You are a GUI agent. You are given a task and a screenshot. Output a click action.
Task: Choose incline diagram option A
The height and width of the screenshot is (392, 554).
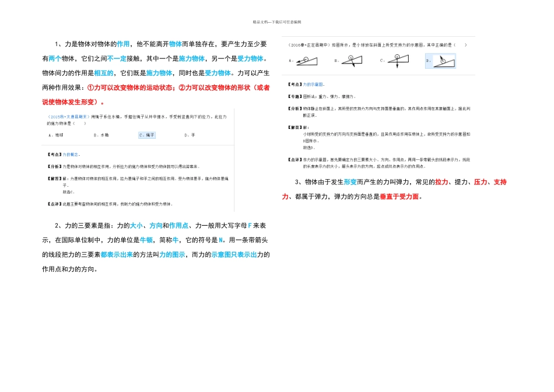click(303, 61)
